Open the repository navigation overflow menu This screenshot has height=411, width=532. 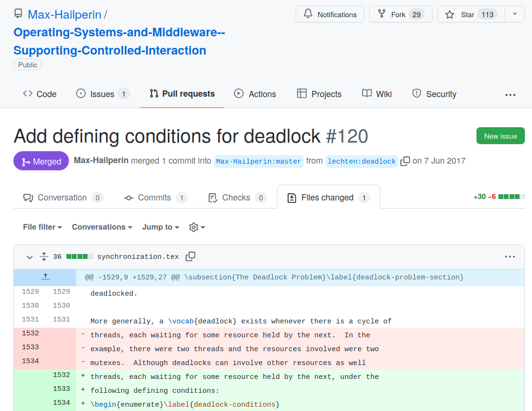point(510,94)
